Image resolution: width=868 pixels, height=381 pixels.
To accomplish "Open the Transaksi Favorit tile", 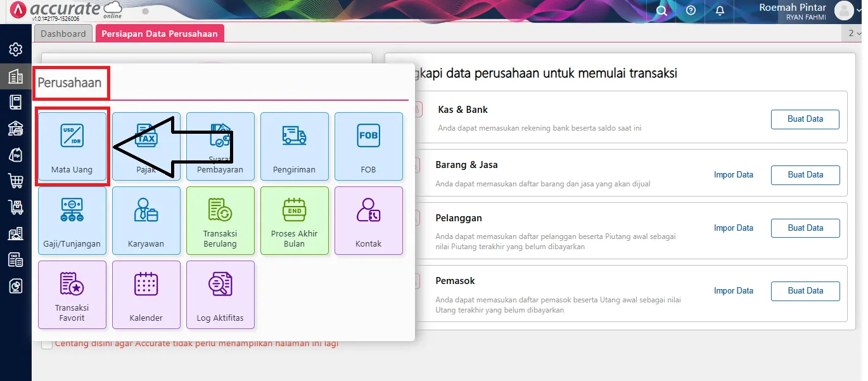I will click(x=72, y=295).
